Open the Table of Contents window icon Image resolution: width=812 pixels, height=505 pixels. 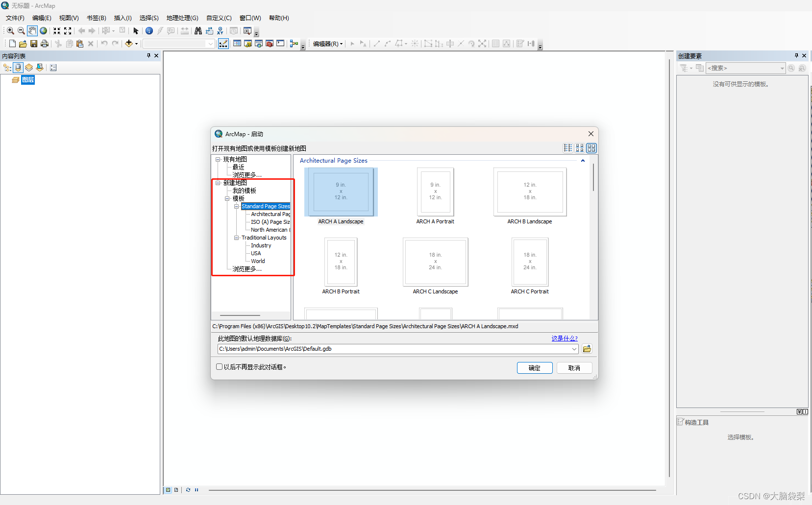point(237,44)
